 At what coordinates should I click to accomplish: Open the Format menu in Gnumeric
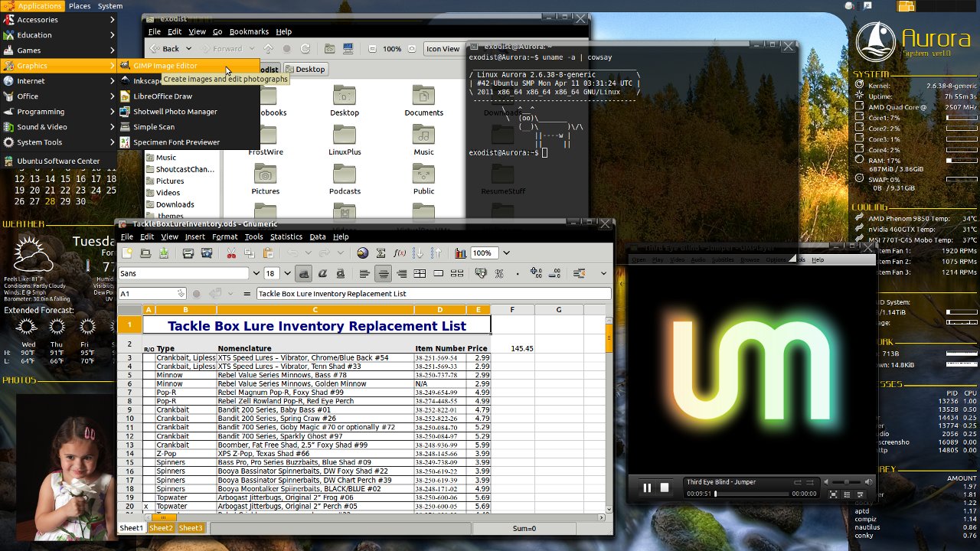pyautogui.click(x=225, y=236)
